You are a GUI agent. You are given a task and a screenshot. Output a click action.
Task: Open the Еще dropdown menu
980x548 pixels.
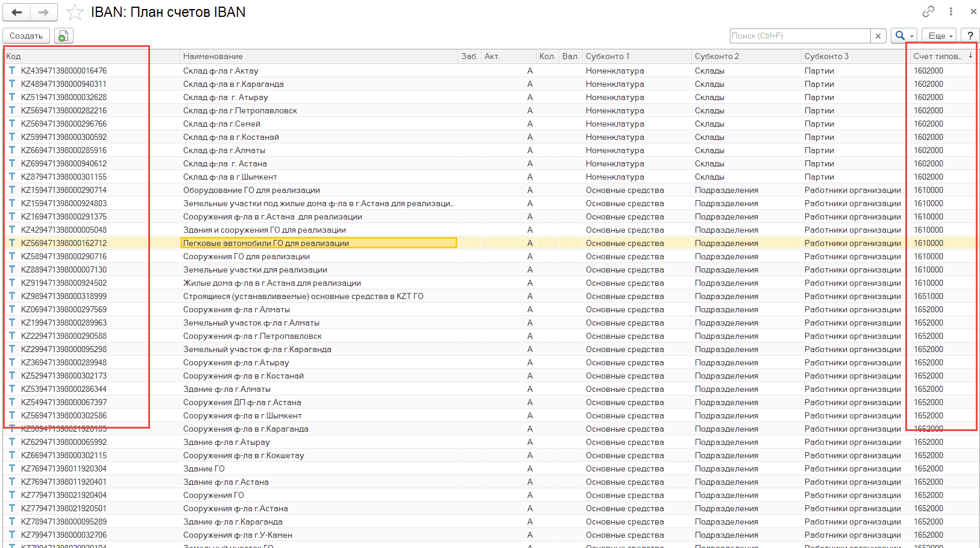click(939, 36)
